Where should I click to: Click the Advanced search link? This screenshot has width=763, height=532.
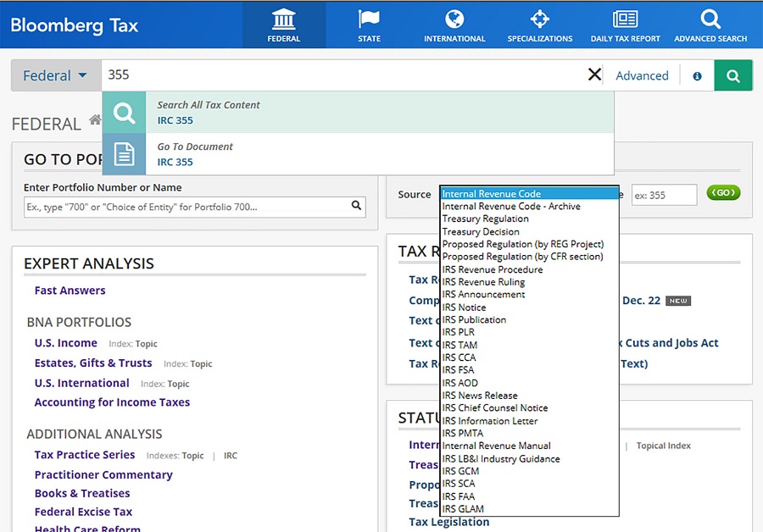(642, 76)
